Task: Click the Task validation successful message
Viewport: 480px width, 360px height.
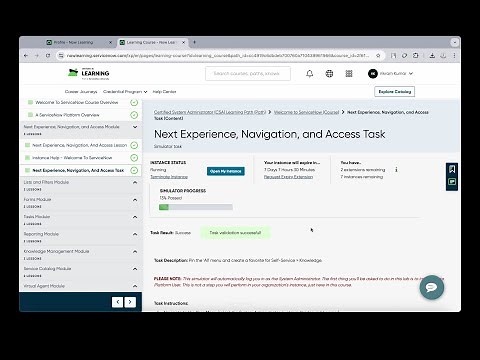Action: point(235,233)
